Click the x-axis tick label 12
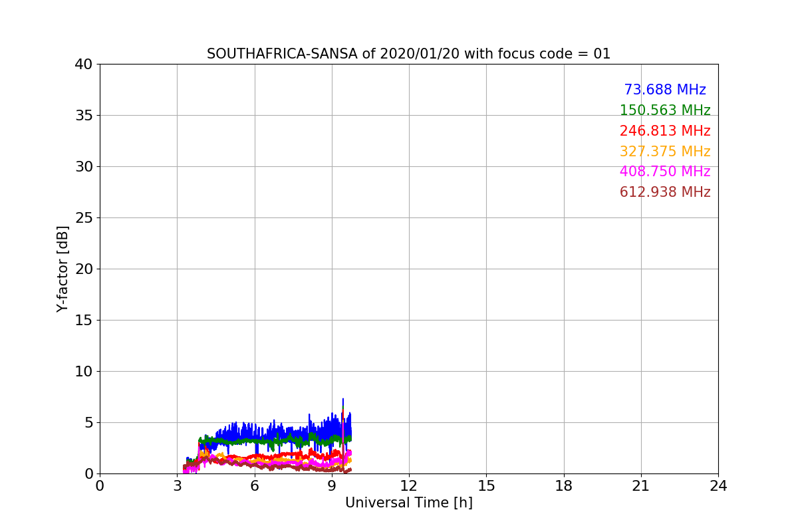Screen dimensions: 798x532 (409, 486)
